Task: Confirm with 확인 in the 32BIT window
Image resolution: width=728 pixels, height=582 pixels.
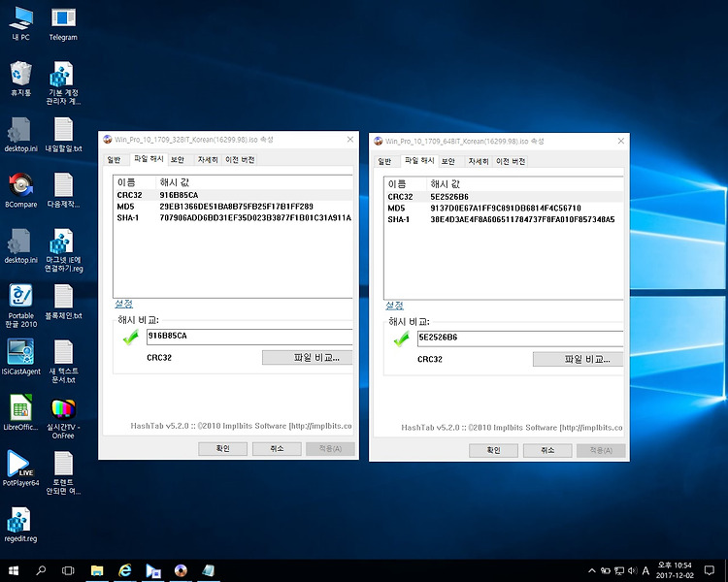Action: coord(223,449)
